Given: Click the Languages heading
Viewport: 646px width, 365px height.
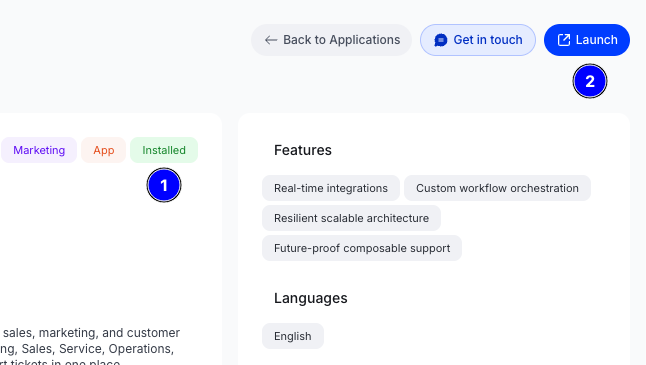Looking at the screenshot, I should [311, 298].
